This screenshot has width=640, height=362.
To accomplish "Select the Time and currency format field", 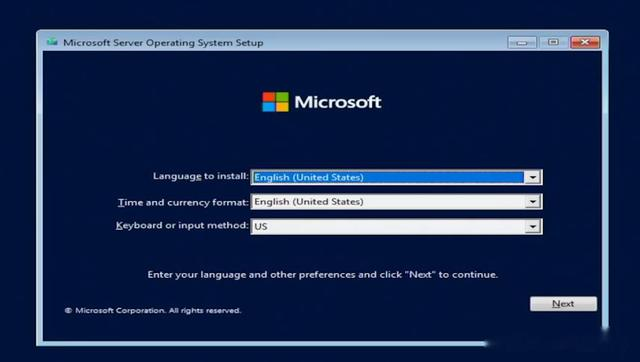I will (x=396, y=202).
